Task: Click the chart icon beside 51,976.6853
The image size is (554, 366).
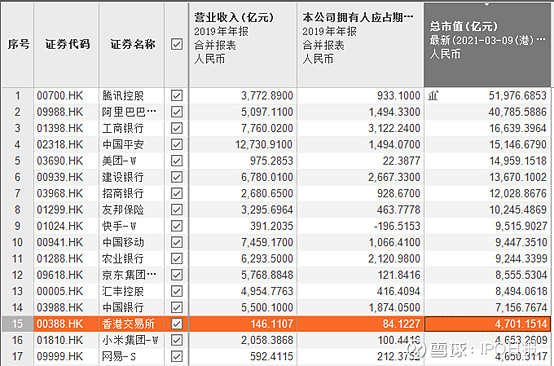Action: (x=433, y=96)
